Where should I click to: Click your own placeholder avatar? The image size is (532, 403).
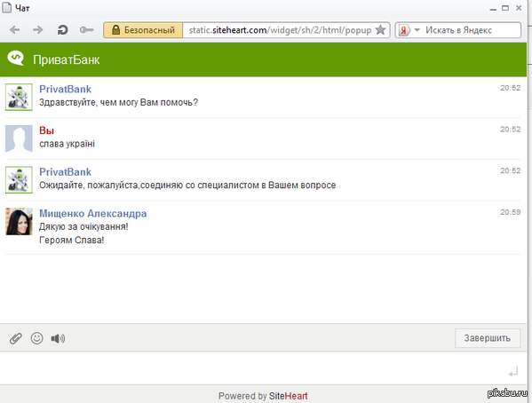click(19, 138)
